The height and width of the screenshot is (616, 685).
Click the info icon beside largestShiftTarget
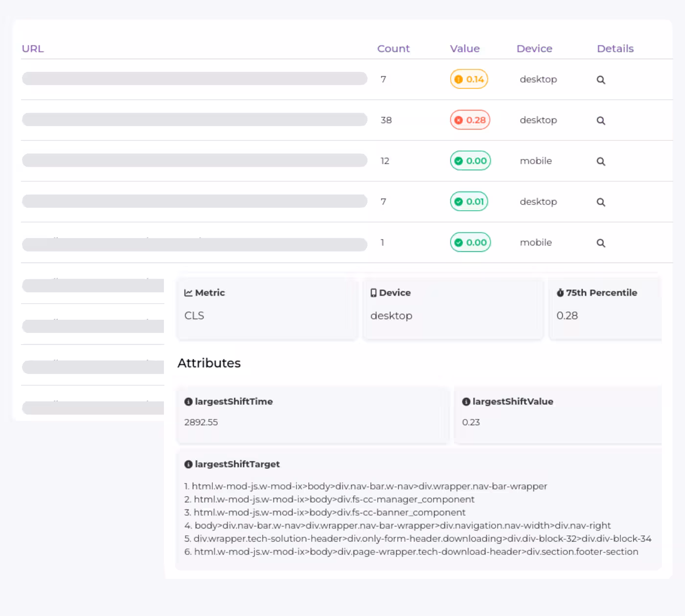click(x=188, y=464)
